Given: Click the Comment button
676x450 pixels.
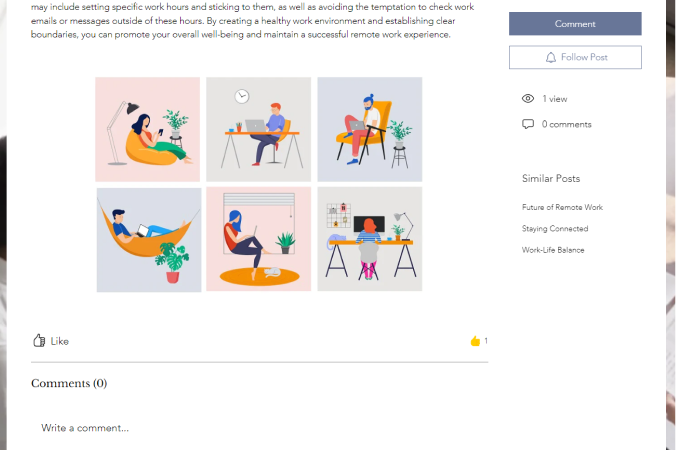Looking at the screenshot, I should pos(575,24).
